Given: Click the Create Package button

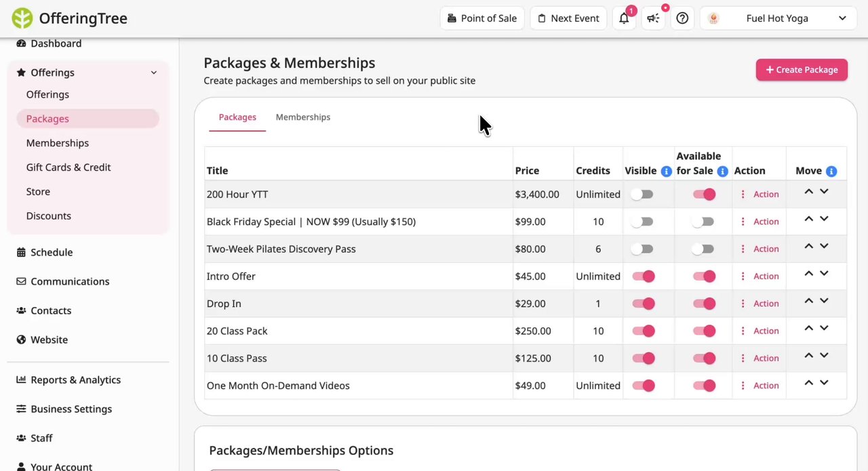Looking at the screenshot, I should (x=802, y=70).
